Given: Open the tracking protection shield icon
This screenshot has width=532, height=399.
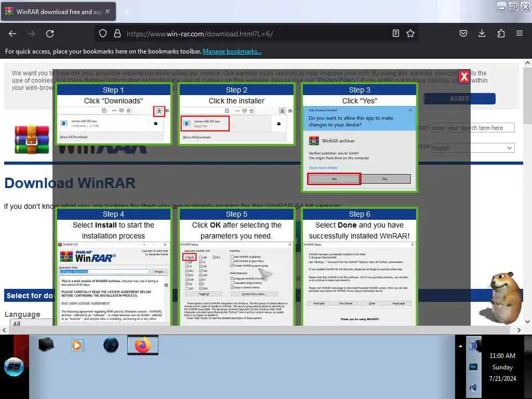Looking at the screenshot, I should [103, 33].
